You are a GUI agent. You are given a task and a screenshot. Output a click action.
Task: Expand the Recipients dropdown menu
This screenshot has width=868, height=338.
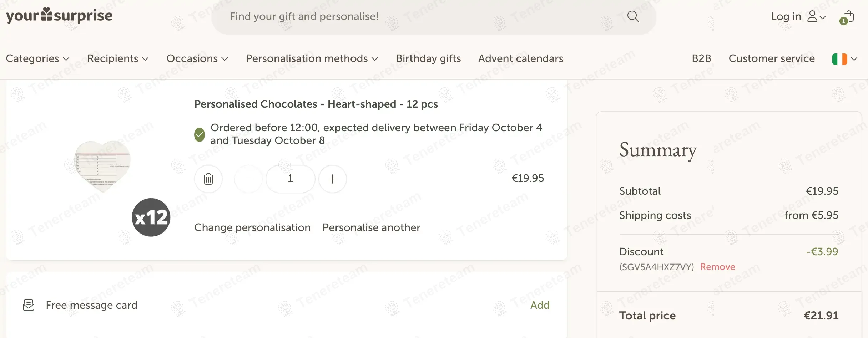click(118, 58)
